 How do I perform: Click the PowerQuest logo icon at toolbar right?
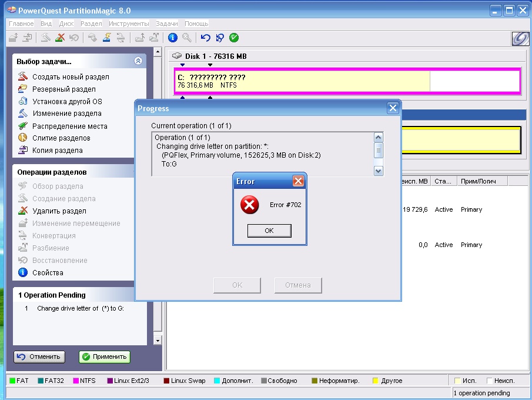pos(520,38)
